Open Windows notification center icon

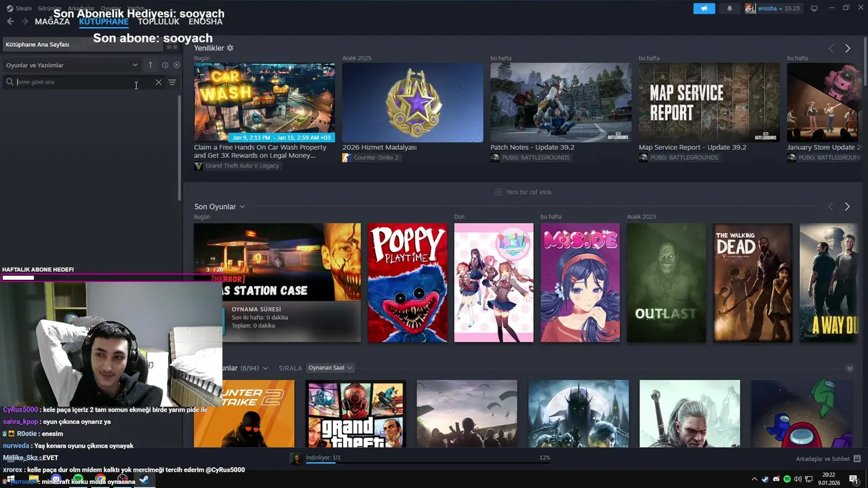tap(853, 479)
